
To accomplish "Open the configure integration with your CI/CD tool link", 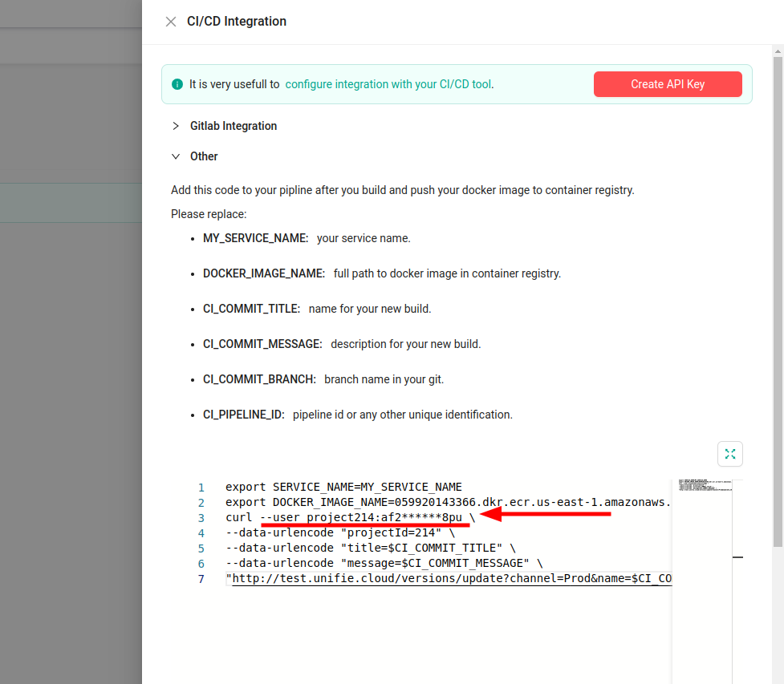I will (x=388, y=83).
